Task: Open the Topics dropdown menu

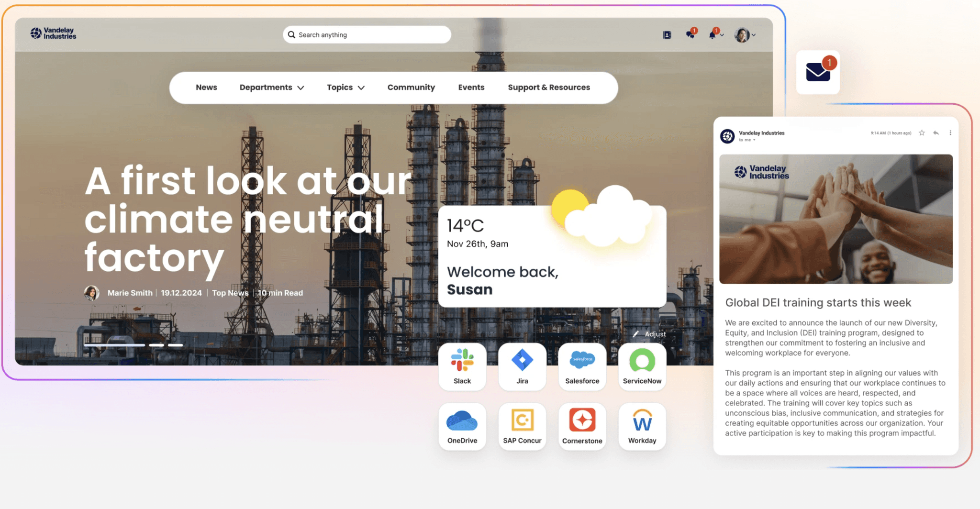Action: 345,87
